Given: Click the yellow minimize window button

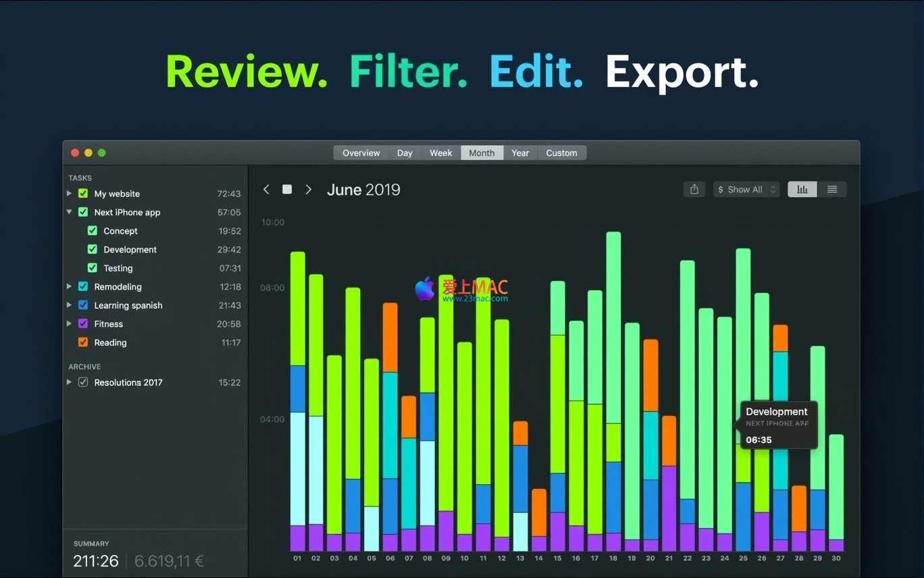Looking at the screenshot, I should pos(88,153).
